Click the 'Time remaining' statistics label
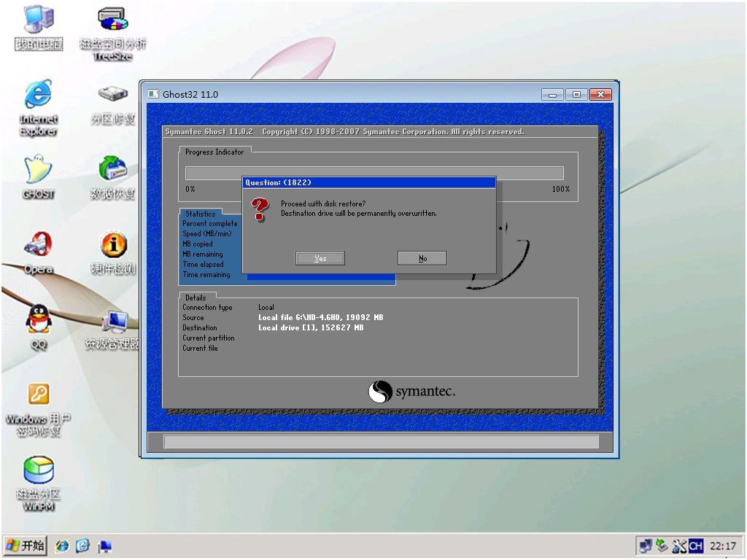The image size is (747, 560). coord(206,274)
